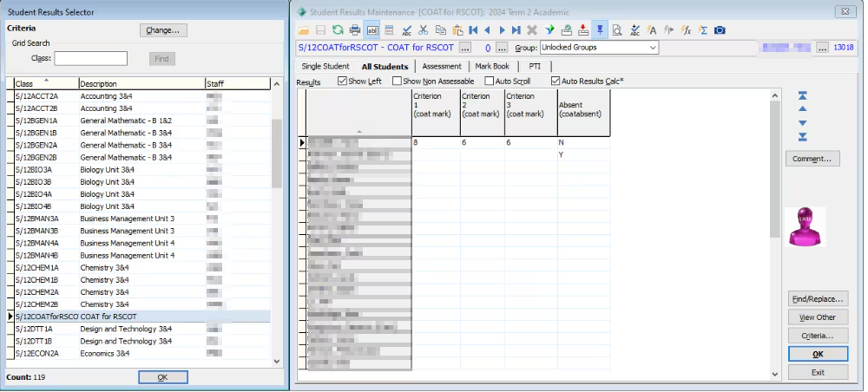Open the Group dropdown showing Unlocked Groups

[x=599, y=48]
